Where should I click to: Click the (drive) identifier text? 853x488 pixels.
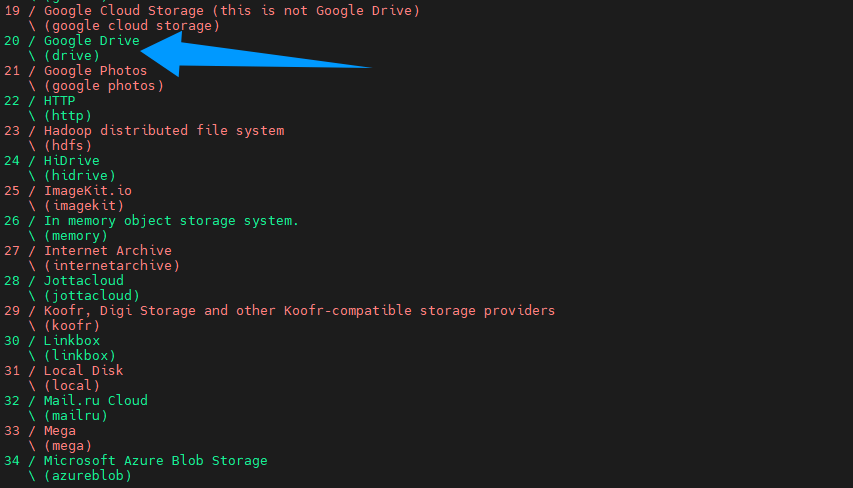coord(72,55)
